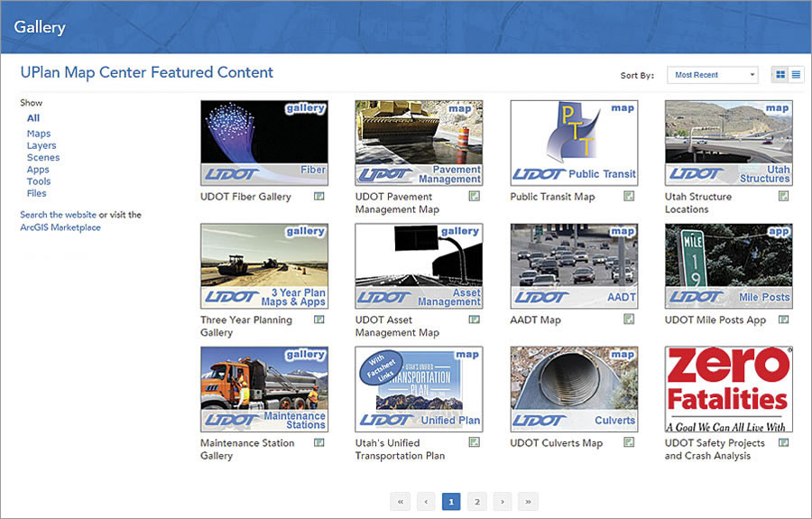812x519 pixels.
Task: Click details icon beside UDOT Asset Management Map
Action: pyautogui.click(x=474, y=320)
